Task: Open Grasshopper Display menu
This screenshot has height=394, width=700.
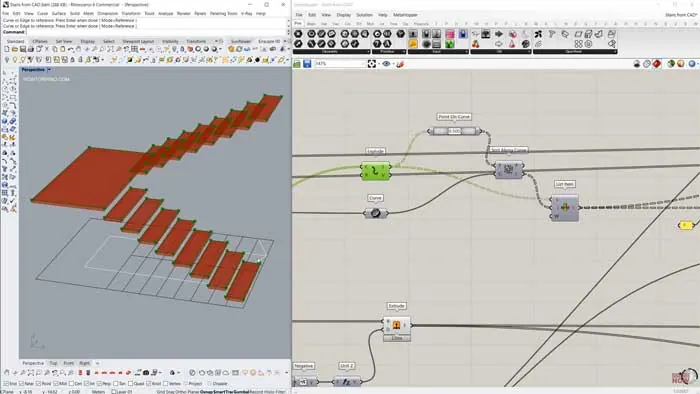Action: point(343,15)
